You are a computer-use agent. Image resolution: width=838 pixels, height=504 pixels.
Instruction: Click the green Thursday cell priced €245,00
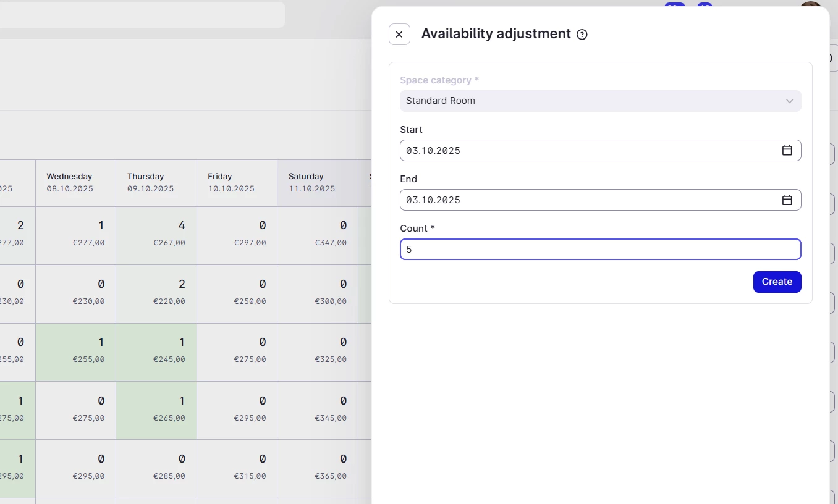pyautogui.click(x=156, y=351)
